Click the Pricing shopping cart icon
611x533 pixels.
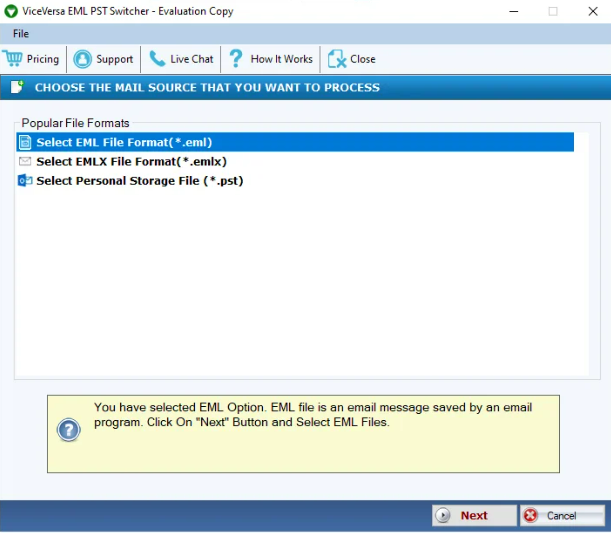click(13, 59)
